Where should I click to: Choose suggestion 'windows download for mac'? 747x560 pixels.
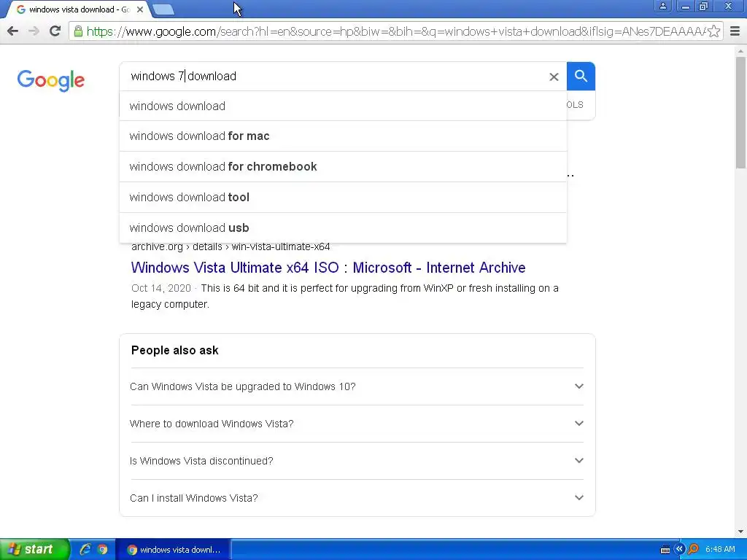(x=343, y=136)
